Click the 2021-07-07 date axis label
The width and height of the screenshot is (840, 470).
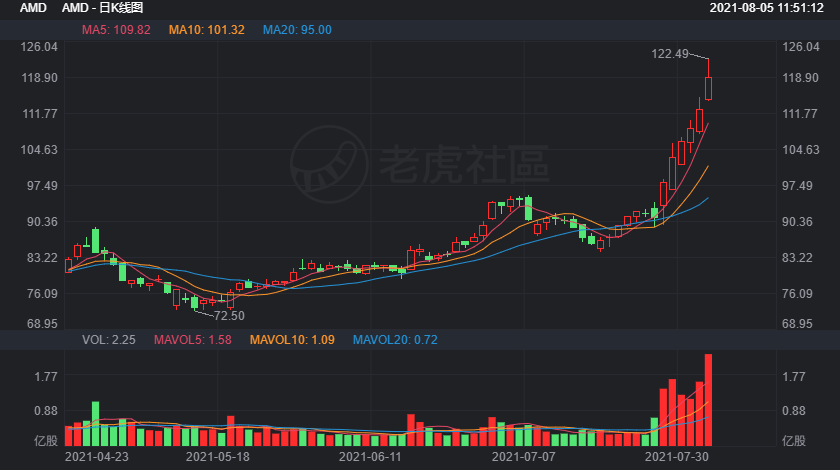tap(524, 457)
